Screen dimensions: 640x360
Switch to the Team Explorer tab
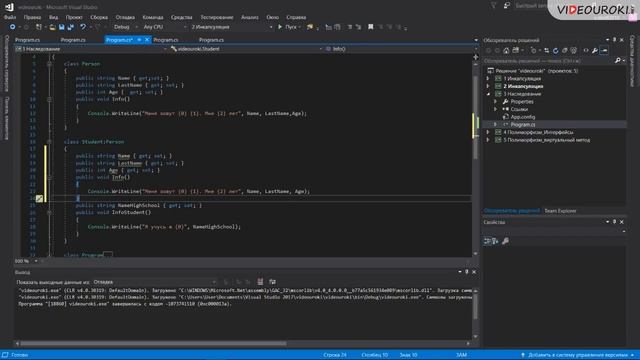560,211
